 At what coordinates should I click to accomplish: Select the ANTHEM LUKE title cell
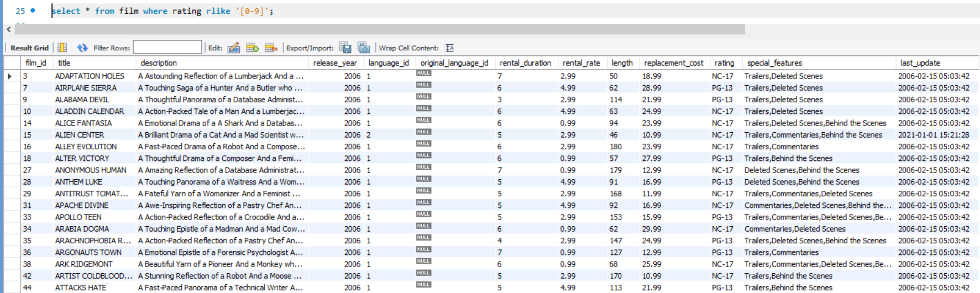(x=95, y=182)
